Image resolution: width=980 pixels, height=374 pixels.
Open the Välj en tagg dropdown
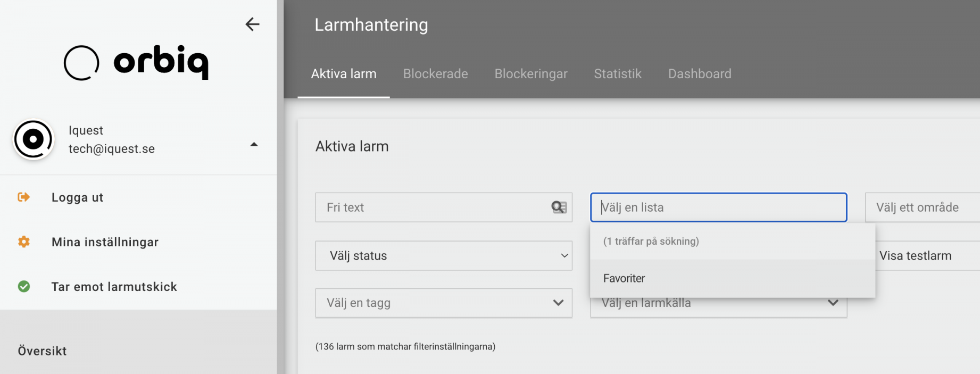tap(444, 303)
